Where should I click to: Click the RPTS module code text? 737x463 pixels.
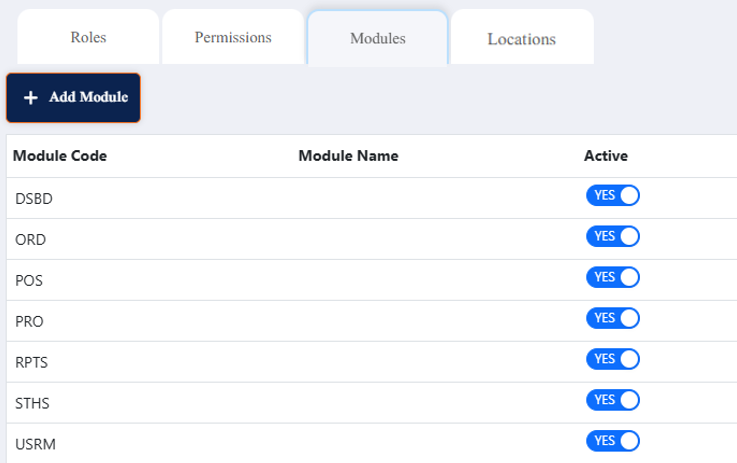coord(32,363)
